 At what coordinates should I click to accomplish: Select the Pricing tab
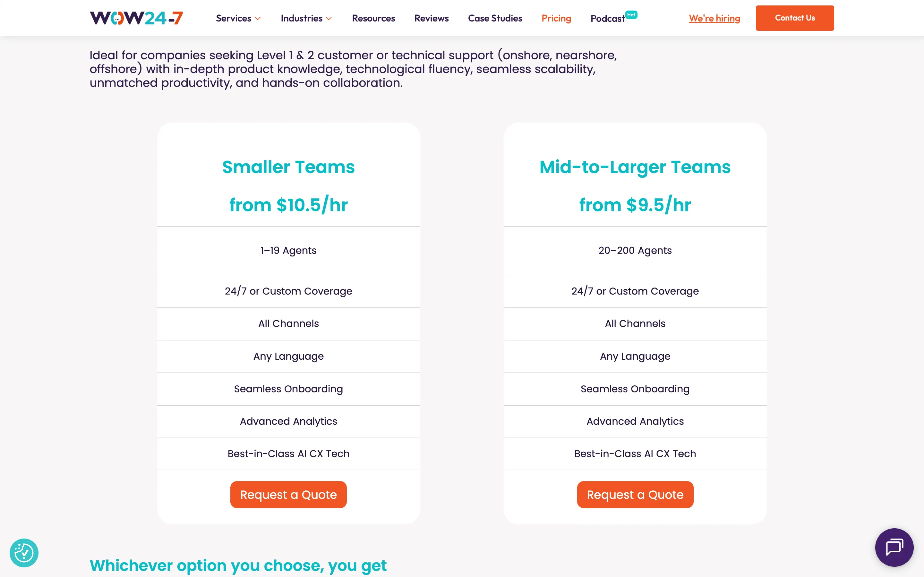(x=556, y=18)
